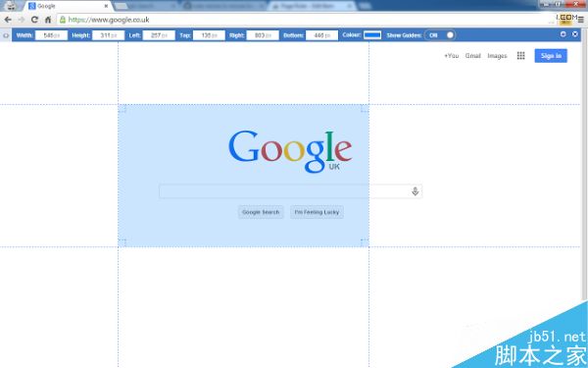Reload the page with the refresh icon
The height and width of the screenshot is (368, 588).
(34, 20)
